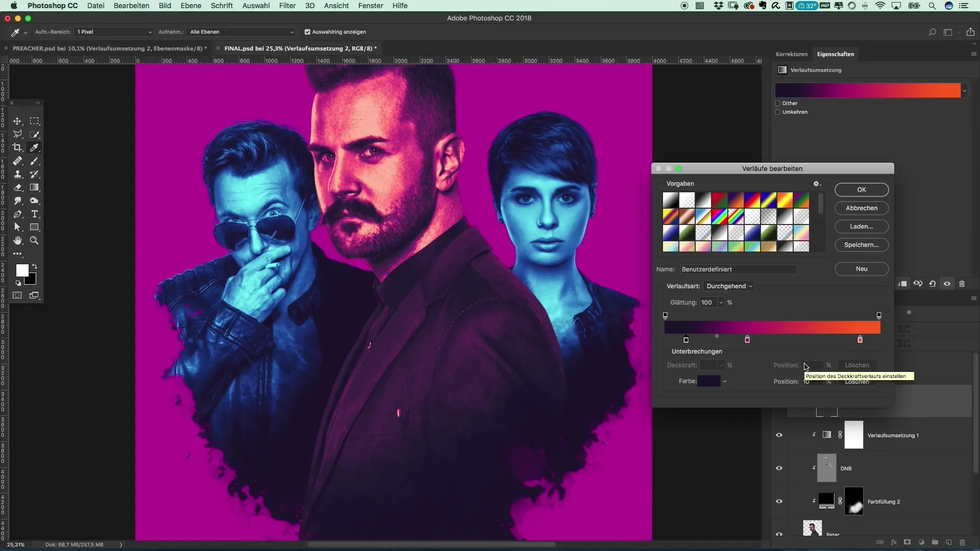Clip adjustment to layer in Properties panel
The width and height of the screenshot is (980, 551).
pyautogui.click(x=903, y=284)
